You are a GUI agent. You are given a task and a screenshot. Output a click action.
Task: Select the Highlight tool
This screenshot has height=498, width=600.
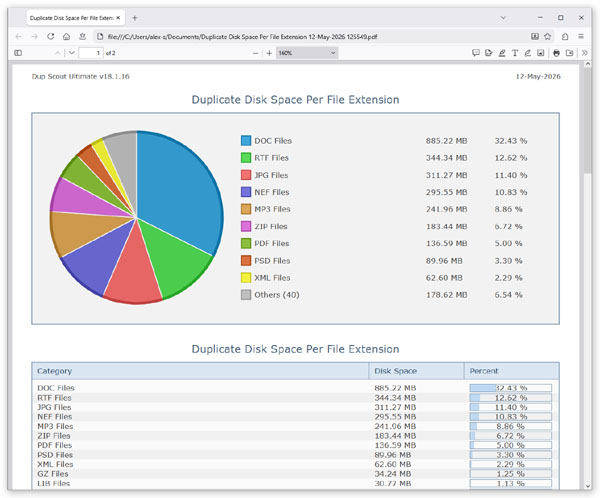(x=502, y=53)
